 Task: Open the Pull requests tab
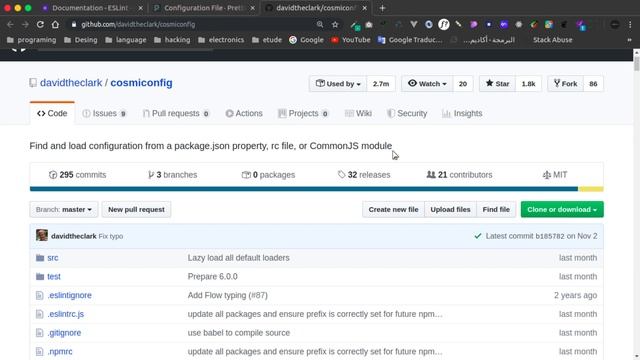(x=176, y=113)
